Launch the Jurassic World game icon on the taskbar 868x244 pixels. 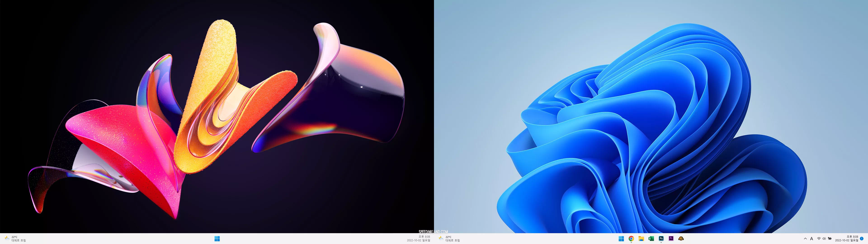(681, 239)
